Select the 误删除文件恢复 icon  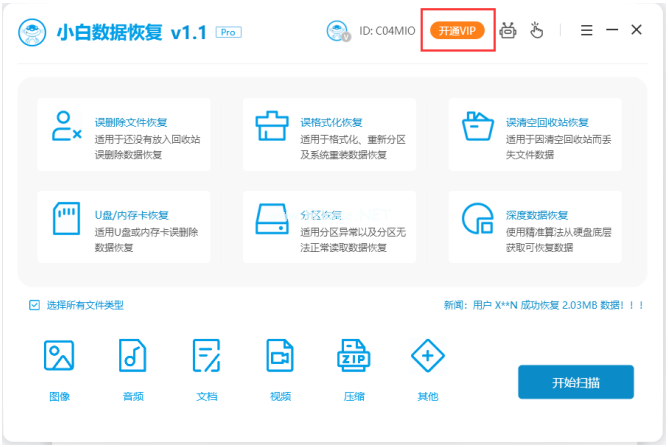[x=66, y=126]
